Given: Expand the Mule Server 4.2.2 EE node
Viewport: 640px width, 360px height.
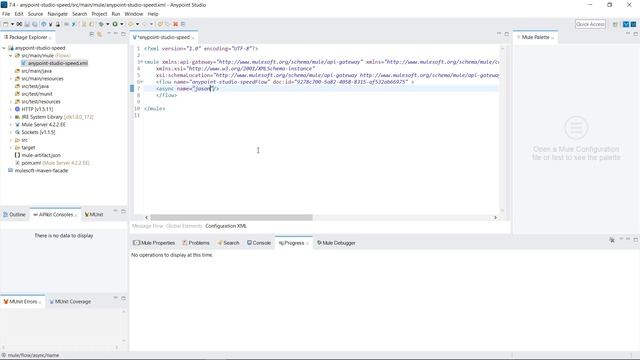Looking at the screenshot, I should [x=11, y=124].
